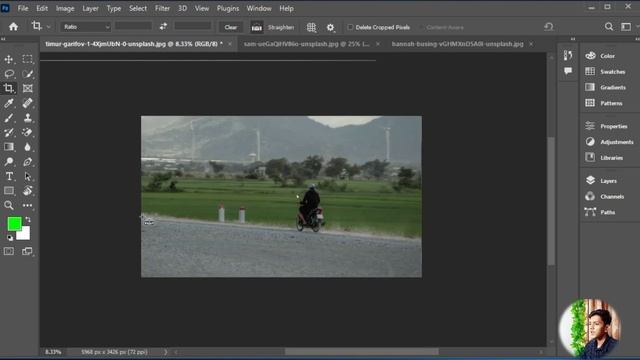Open the Comments panel icon
Image resolution: width=640 pixels, height=360 pixels.
click(568, 71)
